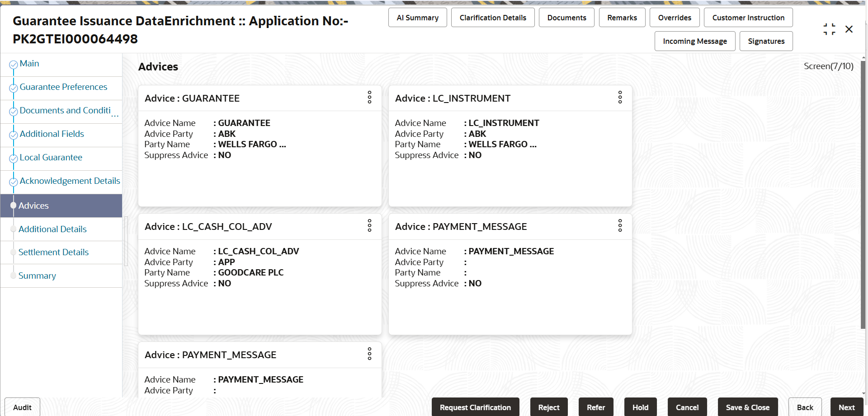Click the vertical scrollbar on the right
This screenshot has height=416, width=868.
[863, 194]
